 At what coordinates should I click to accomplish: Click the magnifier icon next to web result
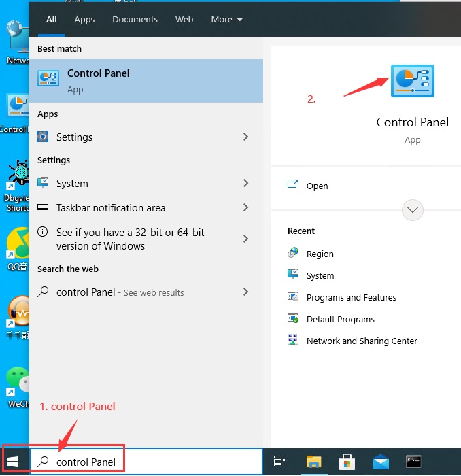pyautogui.click(x=43, y=292)
